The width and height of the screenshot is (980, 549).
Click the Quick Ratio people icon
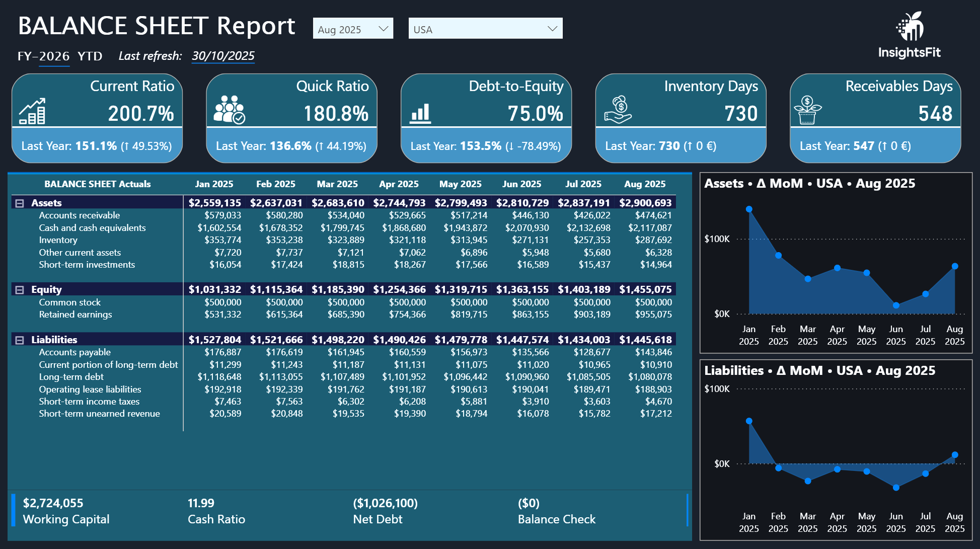click(x=229, y=110)
